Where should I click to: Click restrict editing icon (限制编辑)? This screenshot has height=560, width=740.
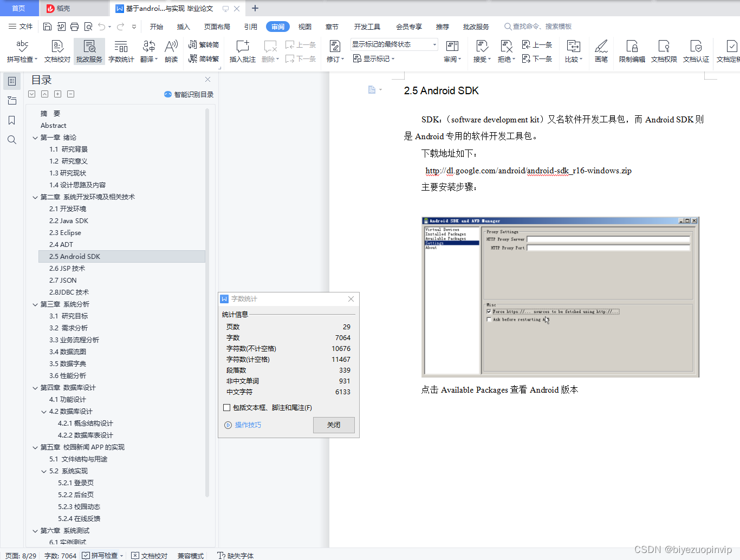coord(632,51)
